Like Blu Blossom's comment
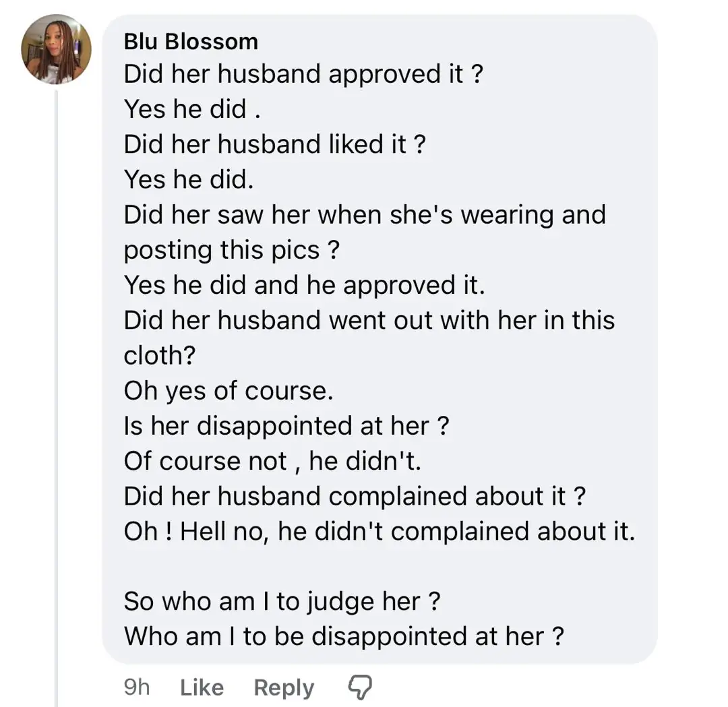Screen dimensions: 728x707 [x=202, y=687]
